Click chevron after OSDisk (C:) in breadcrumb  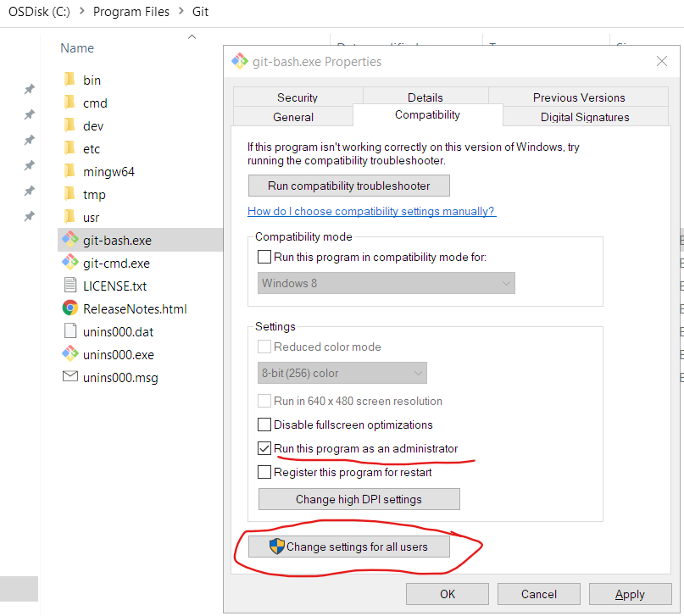(81, 11)
